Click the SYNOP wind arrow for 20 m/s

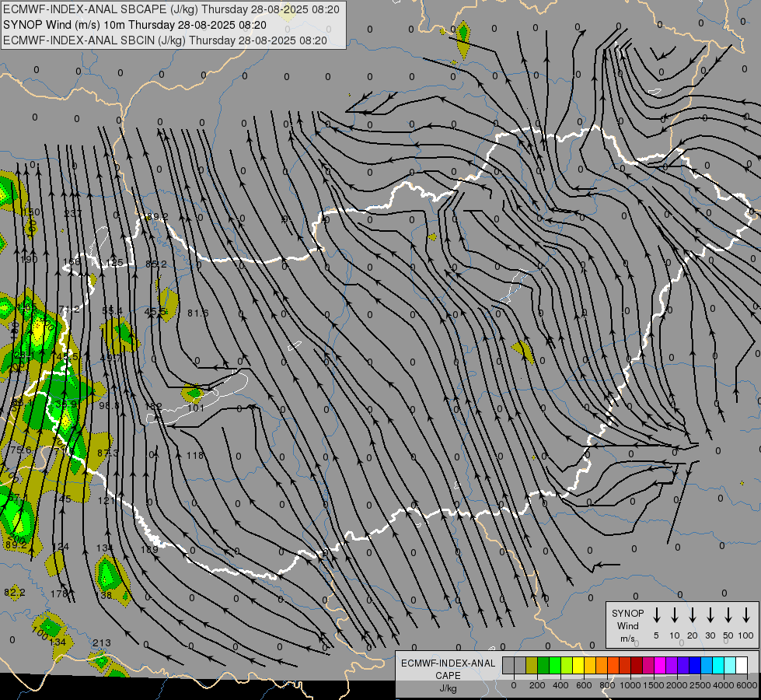[x=693, y=614]
